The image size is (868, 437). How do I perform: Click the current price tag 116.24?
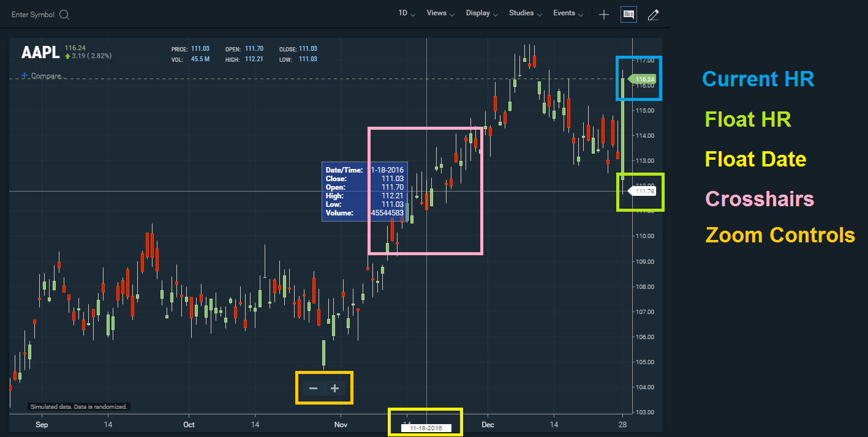pos(643,80)
